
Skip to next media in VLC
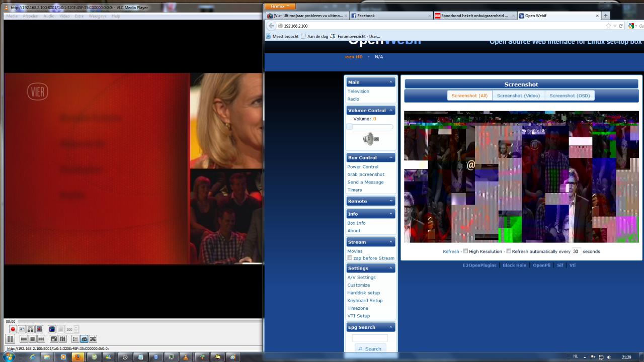point(42,339)
